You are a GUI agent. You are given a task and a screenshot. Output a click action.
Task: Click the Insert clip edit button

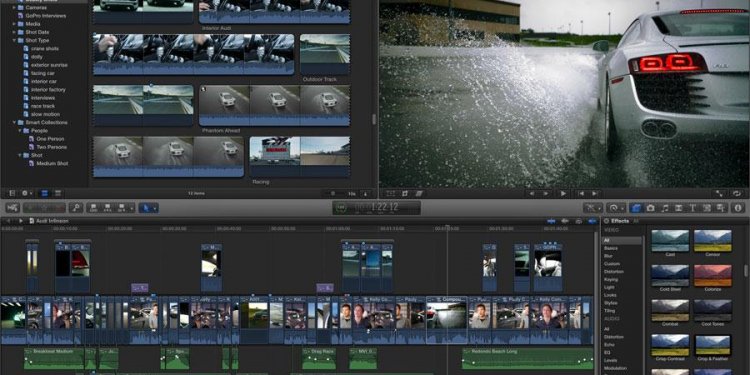click(x=107, y=208)
